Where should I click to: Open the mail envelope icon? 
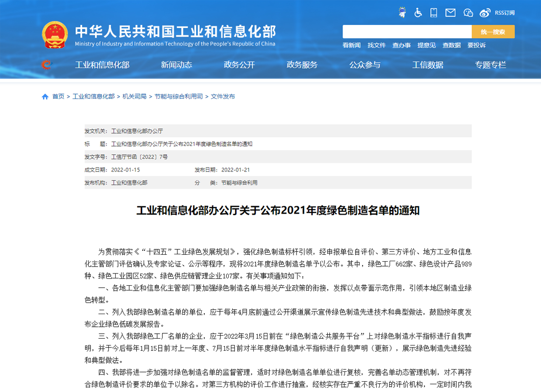[x=450, y=13]
